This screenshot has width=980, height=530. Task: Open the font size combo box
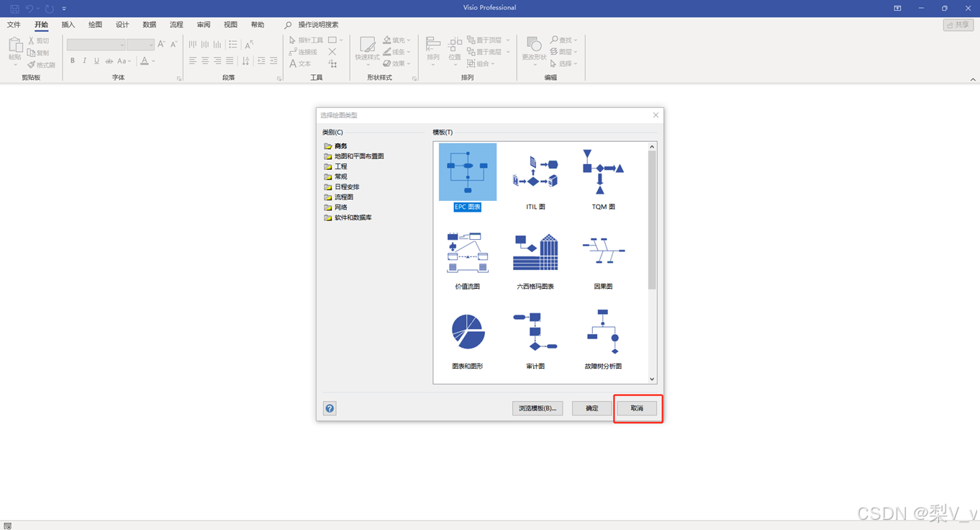pos(141,45)
